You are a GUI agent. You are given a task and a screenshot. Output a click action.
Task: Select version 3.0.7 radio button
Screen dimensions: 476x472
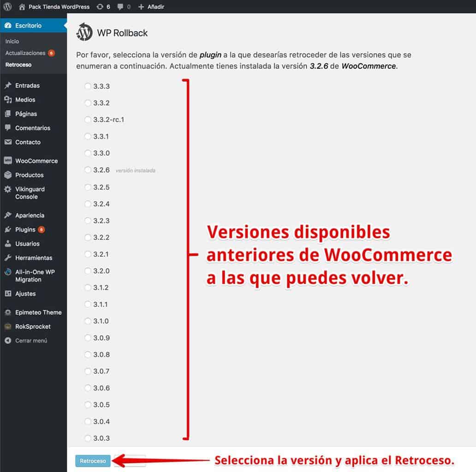coord(88,372)
